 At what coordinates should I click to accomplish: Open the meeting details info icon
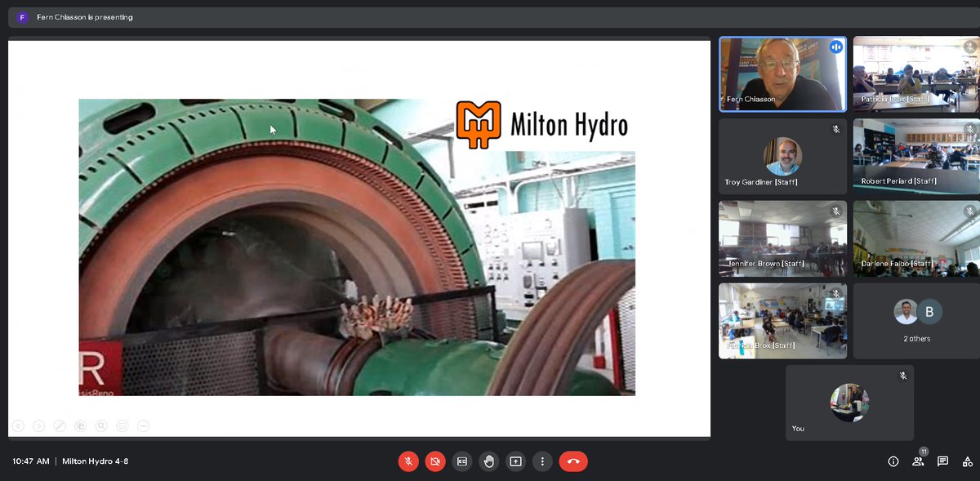pos(893,461)
